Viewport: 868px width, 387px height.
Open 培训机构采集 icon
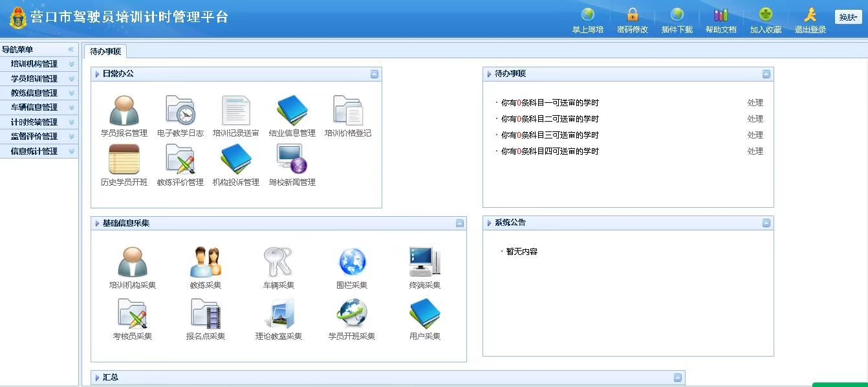point(133,262)
